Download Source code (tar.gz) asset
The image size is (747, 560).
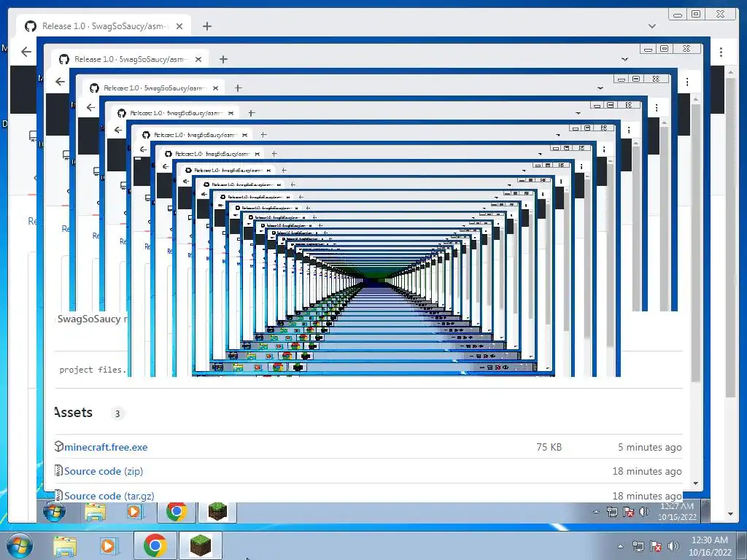tap(109, 496)
